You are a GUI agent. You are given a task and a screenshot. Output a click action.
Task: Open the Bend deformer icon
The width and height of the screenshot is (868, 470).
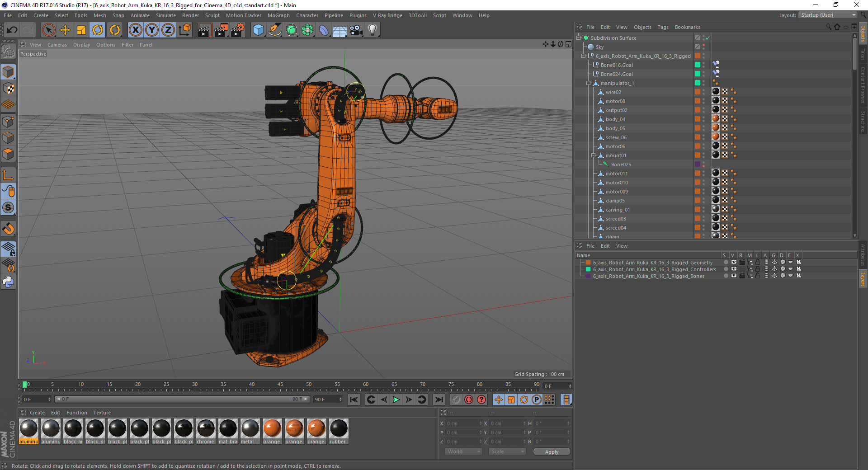click(x=324, y=30)
